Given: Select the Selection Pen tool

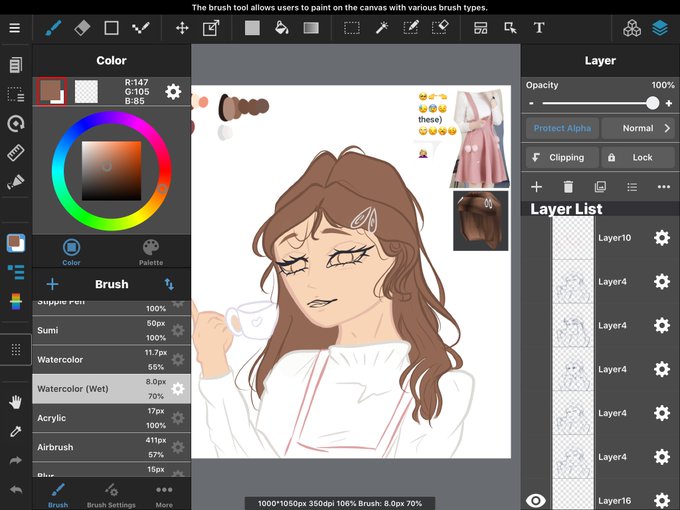Looking at the screenshot, I should click(411, 28).
